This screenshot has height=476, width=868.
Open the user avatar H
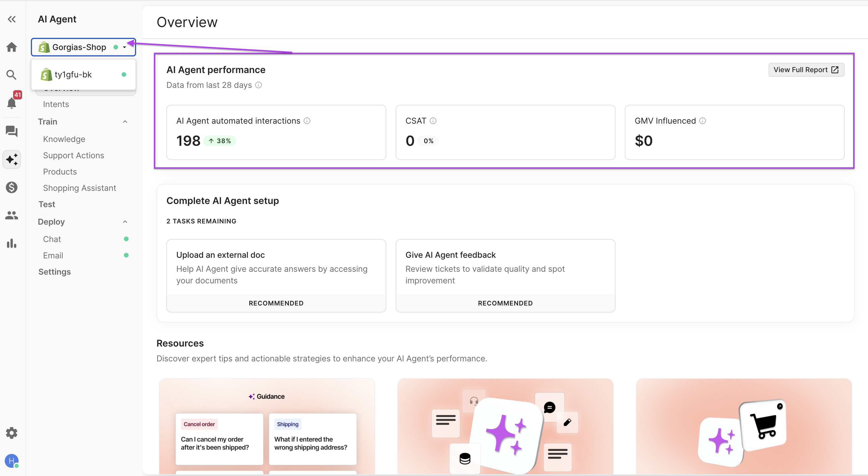pyautogui.click(x=12, y=461)
